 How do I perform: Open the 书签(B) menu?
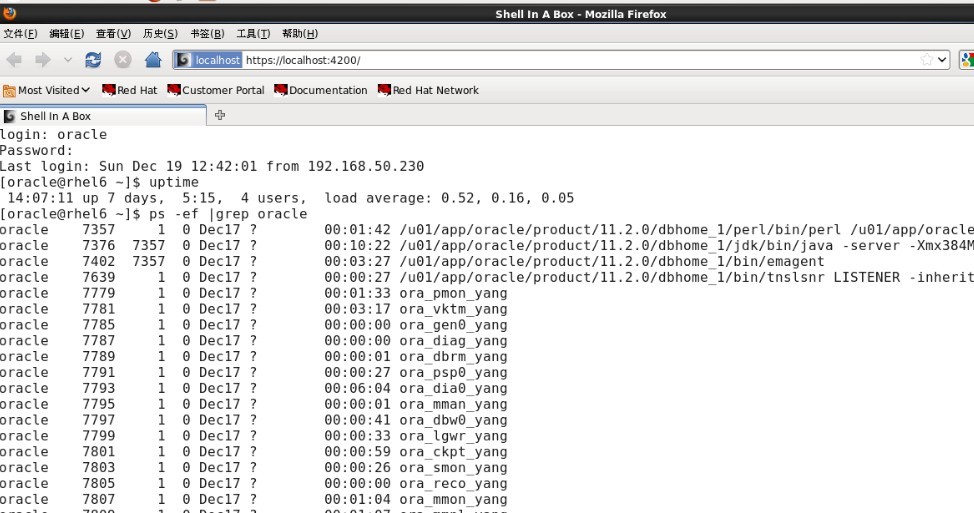207,34
